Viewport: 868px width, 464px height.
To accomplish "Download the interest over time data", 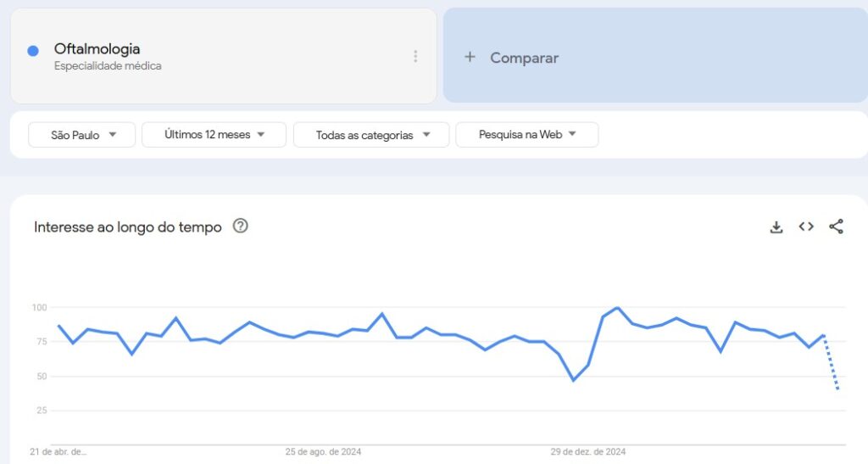I will (x=776, y=227).
